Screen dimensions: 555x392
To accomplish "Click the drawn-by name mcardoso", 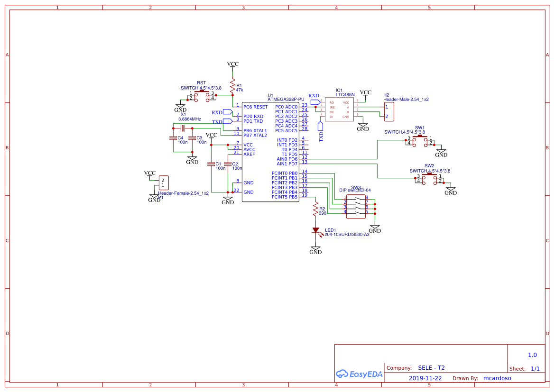I will point(497,378).
